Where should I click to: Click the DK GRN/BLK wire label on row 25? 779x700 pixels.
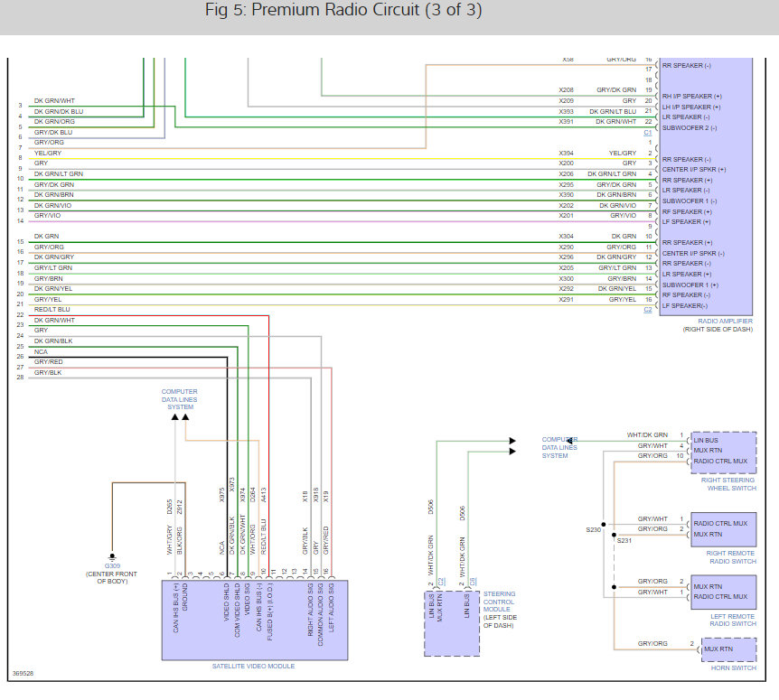pos(53,341)
